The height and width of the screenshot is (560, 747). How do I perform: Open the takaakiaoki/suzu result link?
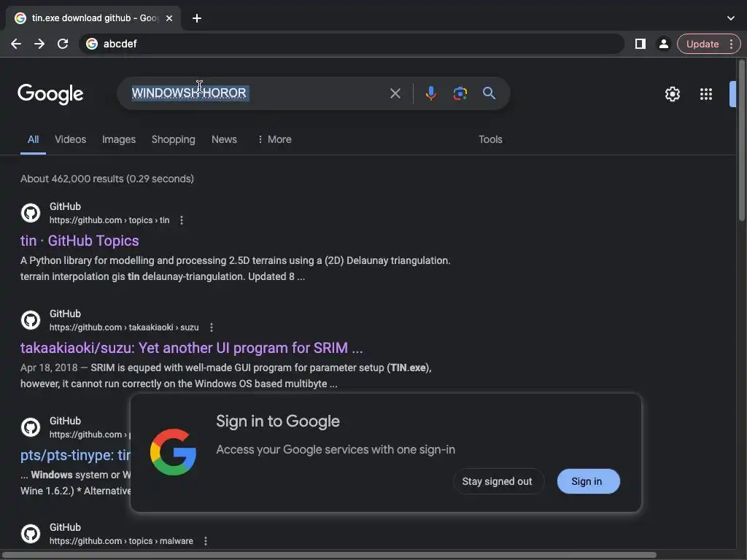click(192, 348)
